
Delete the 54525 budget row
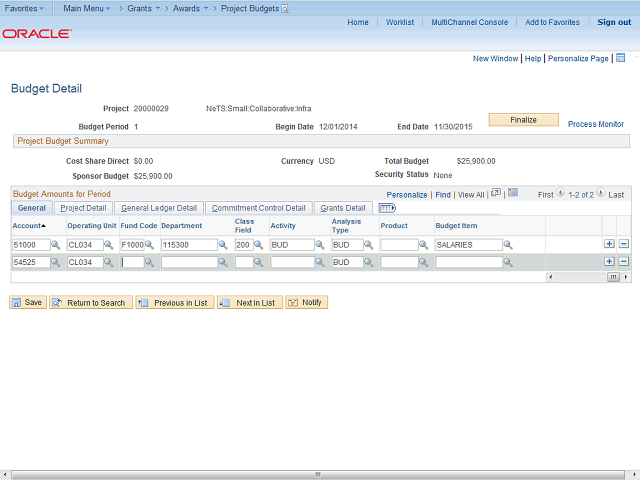click(x=624, y=262)
